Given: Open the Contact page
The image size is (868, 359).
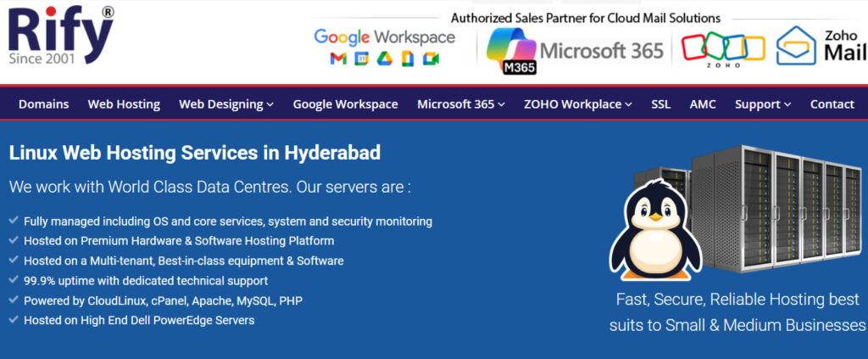Looking at the screenshot, I should pyautogui.click(x=832, y=104).
